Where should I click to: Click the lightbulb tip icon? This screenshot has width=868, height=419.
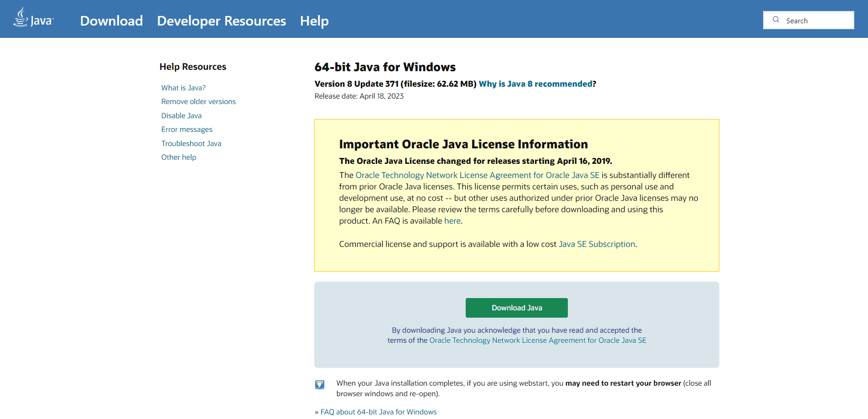pyautogui.click(x=320, y=385)
